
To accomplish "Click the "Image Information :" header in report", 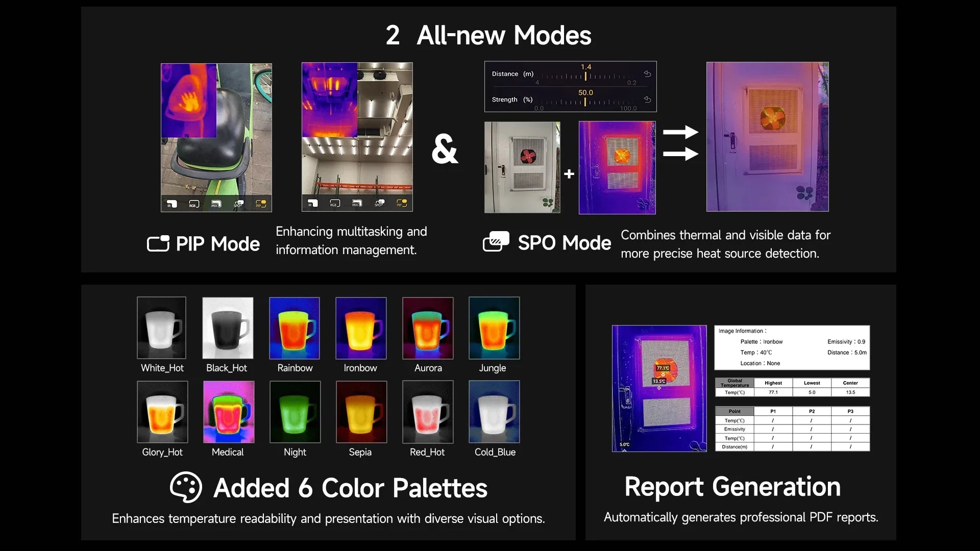I will pyautogui.click(x=743, y=331).
